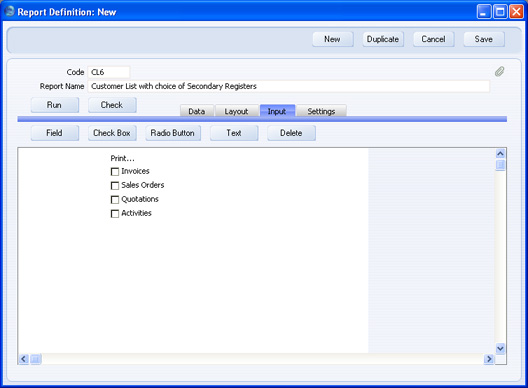Image resolution: width=528 pixels, height=388 pixels.
Task: Check the Quotations option
Action: click(115, 200)
